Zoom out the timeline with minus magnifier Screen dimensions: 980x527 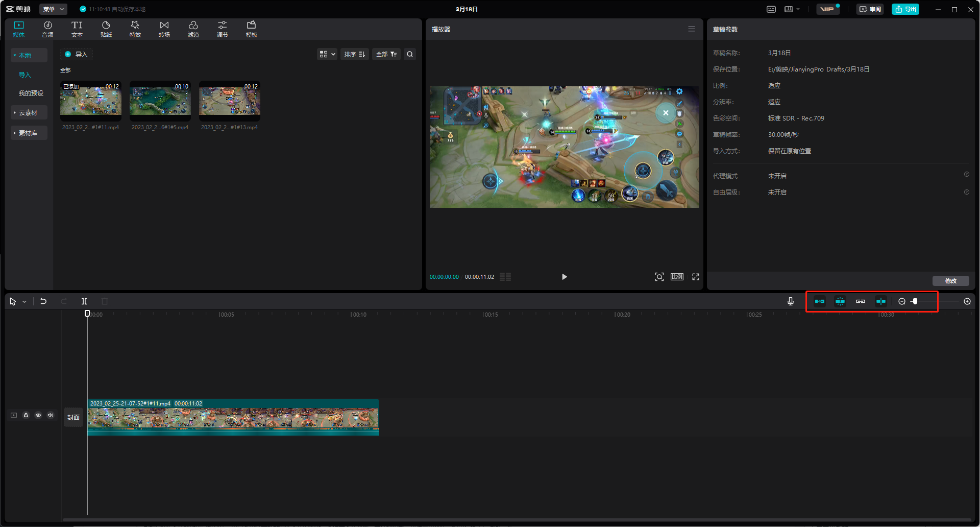902,301
